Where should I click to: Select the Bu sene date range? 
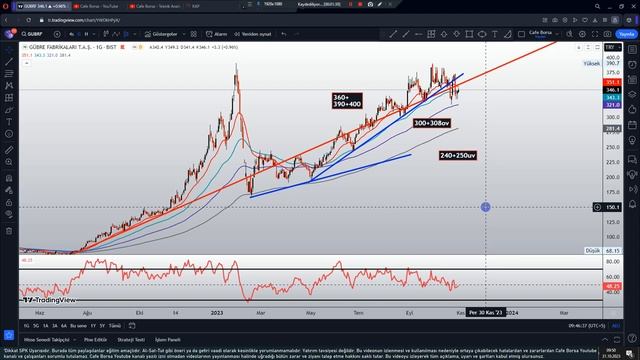click(x=78, y=326)
